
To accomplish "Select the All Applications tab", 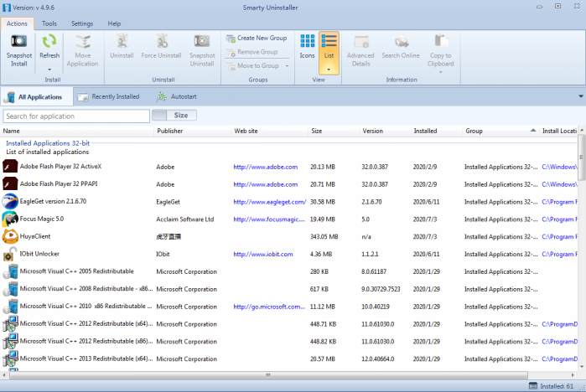I will click(x=37, y=96).
